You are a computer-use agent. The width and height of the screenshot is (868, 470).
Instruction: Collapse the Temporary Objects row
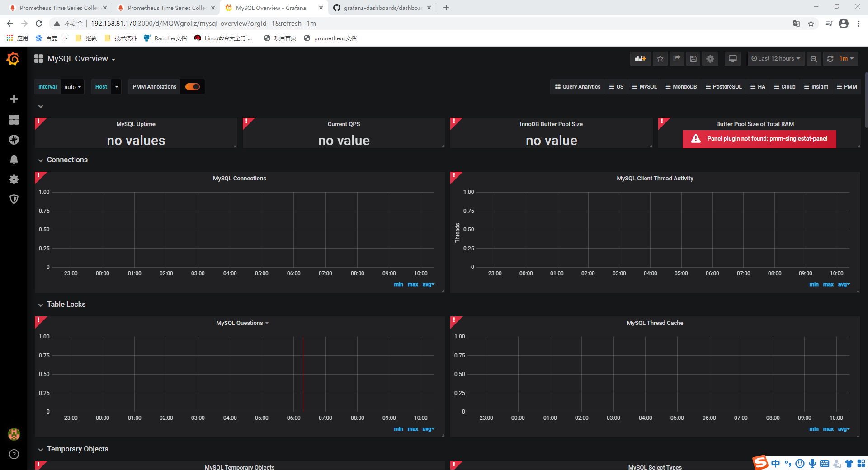(41, 450)
